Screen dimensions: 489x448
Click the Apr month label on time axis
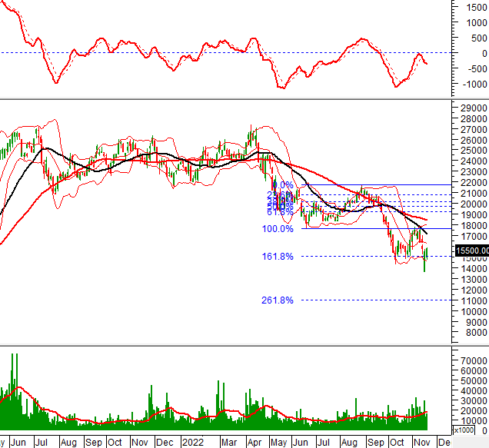click(254, 443)
